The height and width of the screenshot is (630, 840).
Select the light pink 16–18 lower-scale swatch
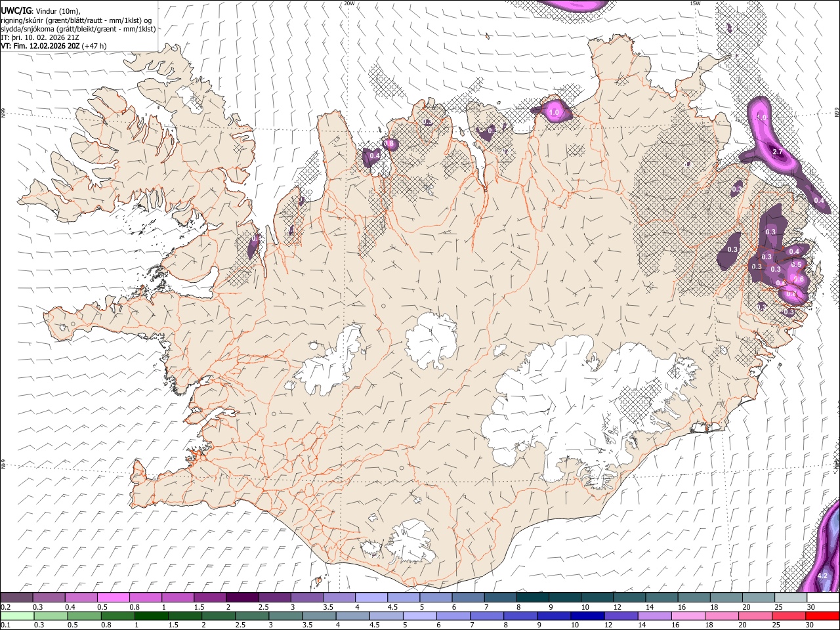point(688,616)
